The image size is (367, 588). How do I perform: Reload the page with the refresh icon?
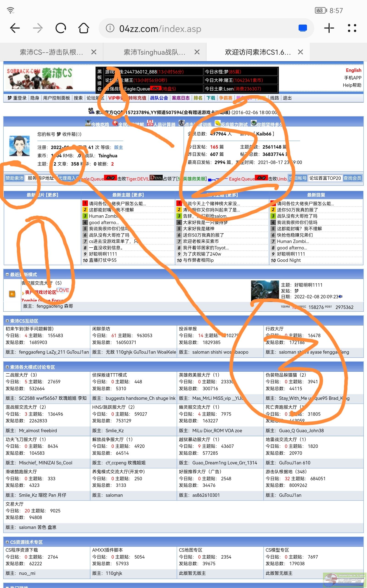tap(61, 28)
